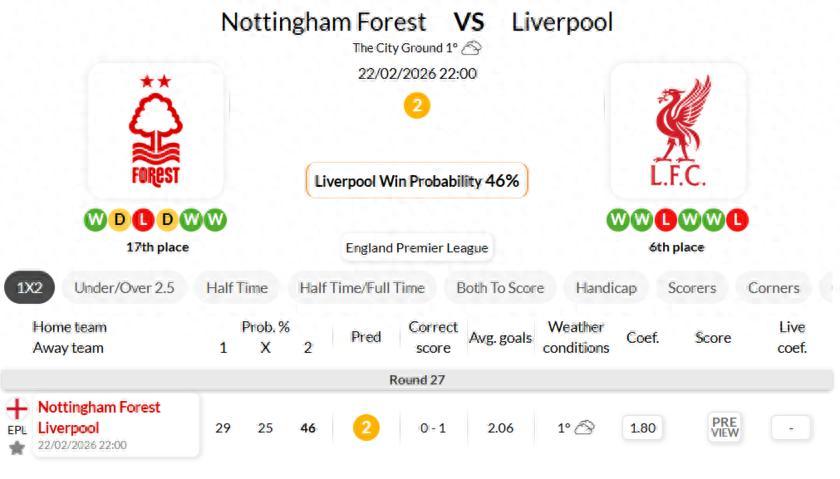840x479 pixels.
Task: Click Forest's red L form indicator
Action: click(x=144, y=219)
